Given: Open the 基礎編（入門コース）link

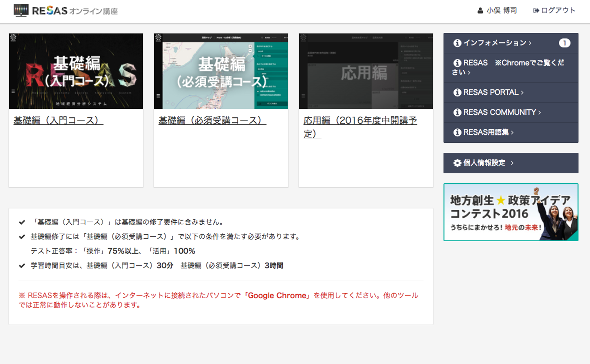Looking at the screenshot, I should 58,120.
